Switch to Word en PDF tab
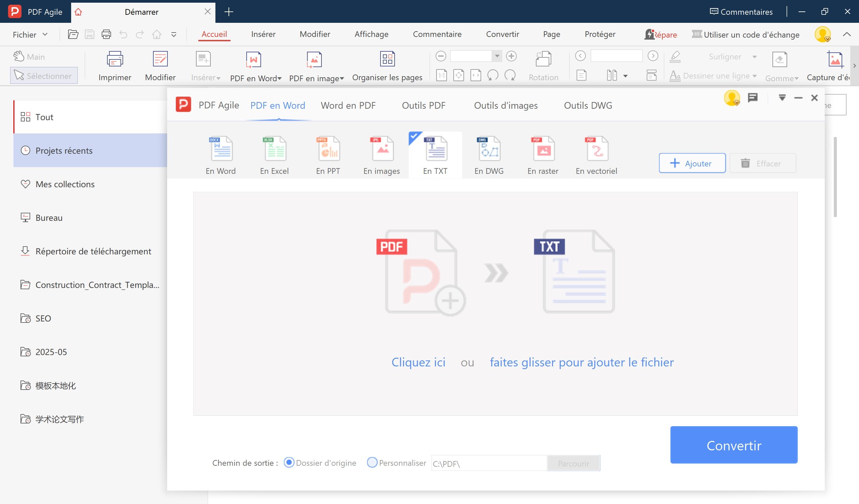 (348, 105)
